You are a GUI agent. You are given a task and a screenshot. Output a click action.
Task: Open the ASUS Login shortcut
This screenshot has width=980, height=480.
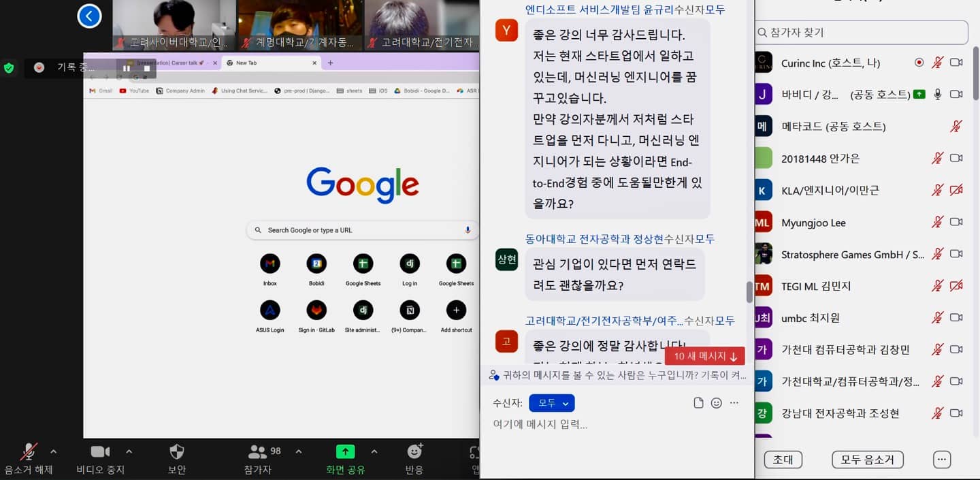[270, 310]
